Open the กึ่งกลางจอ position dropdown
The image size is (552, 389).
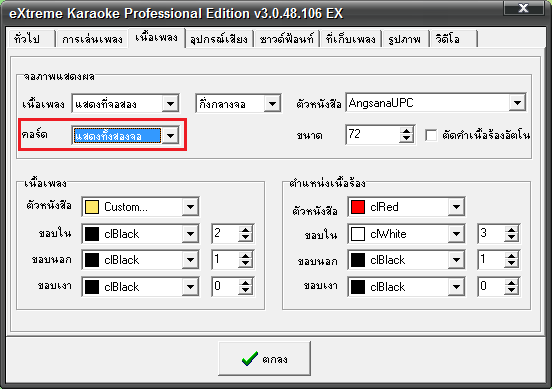tap(272, 104)
